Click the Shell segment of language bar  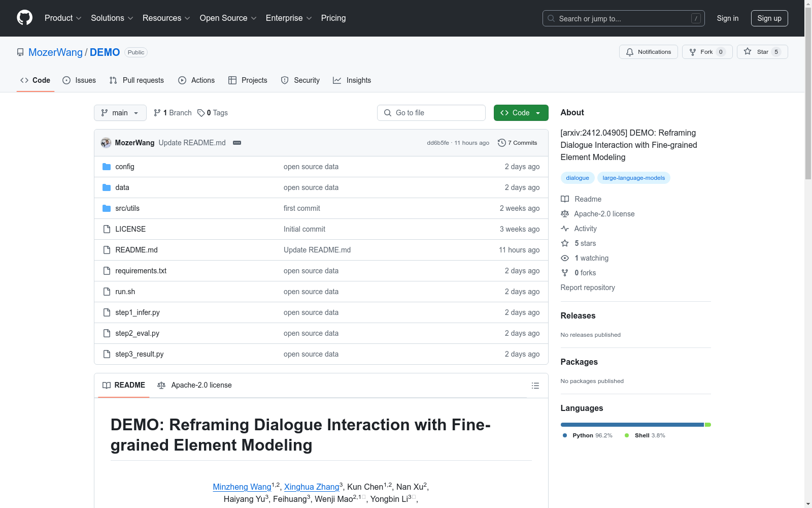tap(708, 425)
